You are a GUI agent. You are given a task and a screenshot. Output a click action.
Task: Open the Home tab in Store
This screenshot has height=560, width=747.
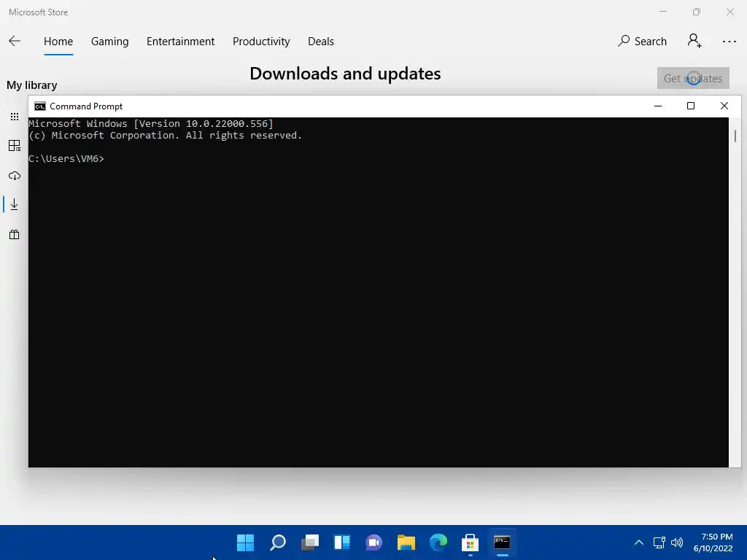(58, 42)
